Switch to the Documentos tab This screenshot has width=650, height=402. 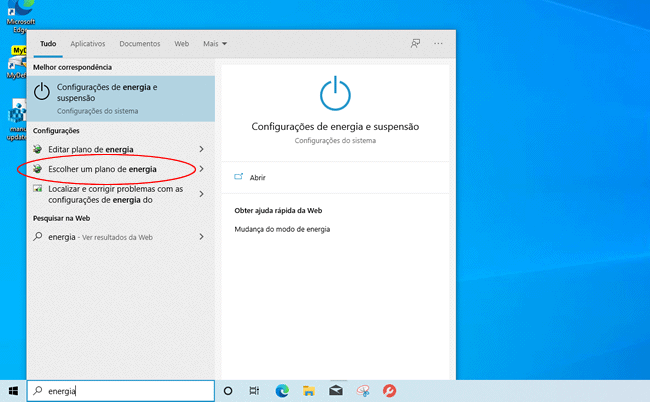140,44
